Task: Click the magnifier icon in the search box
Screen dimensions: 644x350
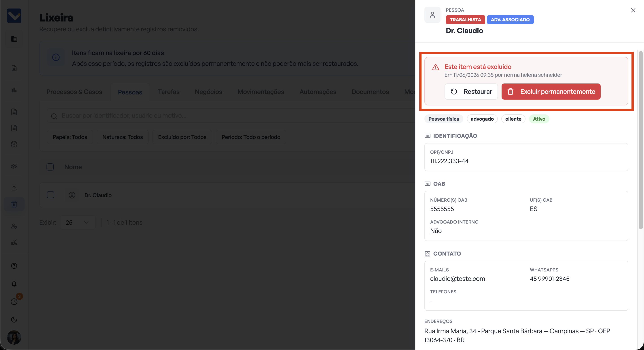Action: pyautogui.click(x=54, y=116)
